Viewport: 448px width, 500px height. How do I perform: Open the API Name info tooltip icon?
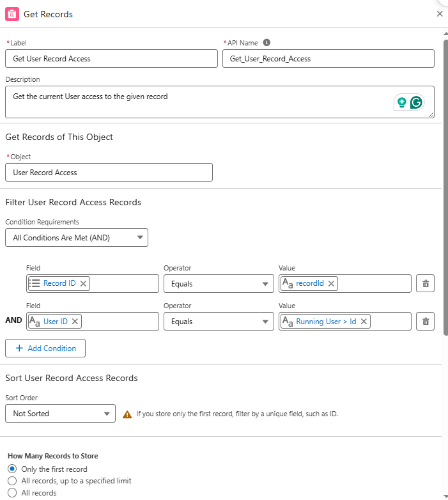coord(266,42)
